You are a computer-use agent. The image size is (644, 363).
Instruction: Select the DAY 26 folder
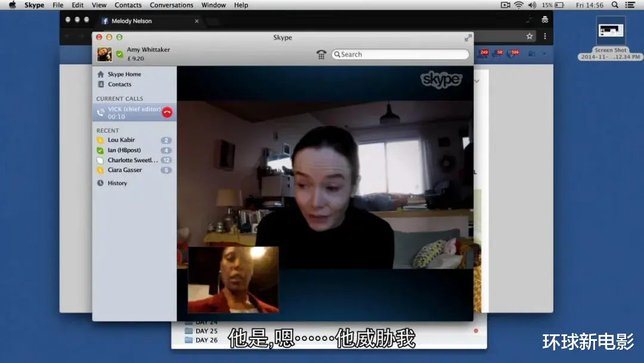tap(201, 340)
